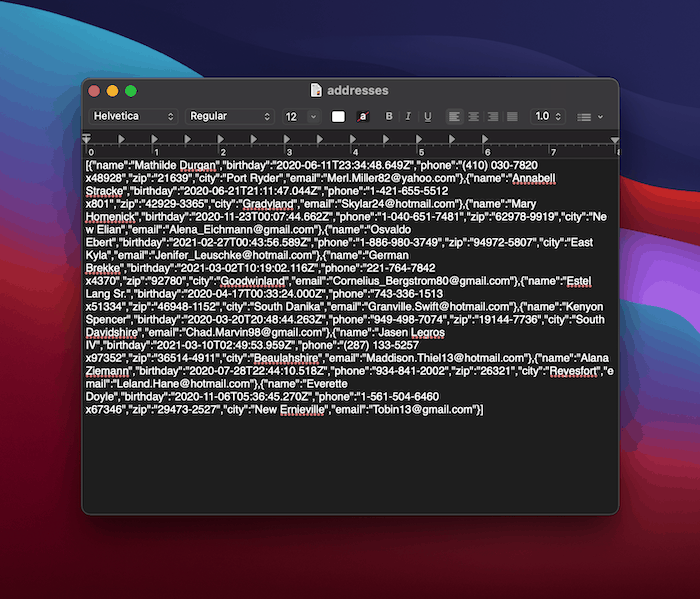
Task: Open the Regular typeface style dropdown
Action: point(229,116)
